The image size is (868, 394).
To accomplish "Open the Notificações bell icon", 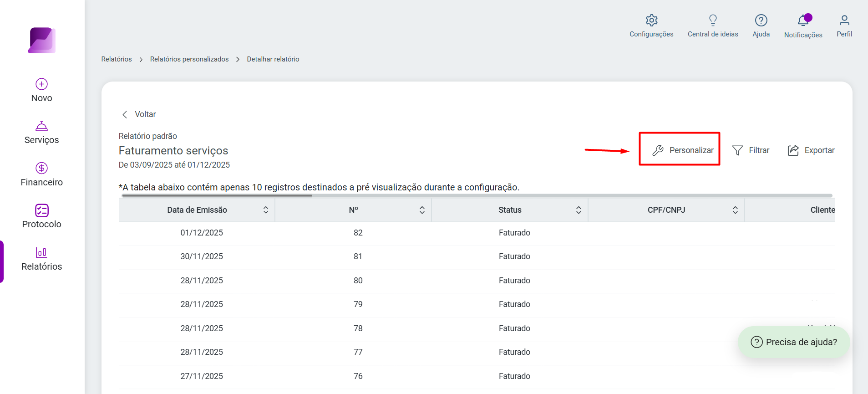I will click(x=803, y=20).
